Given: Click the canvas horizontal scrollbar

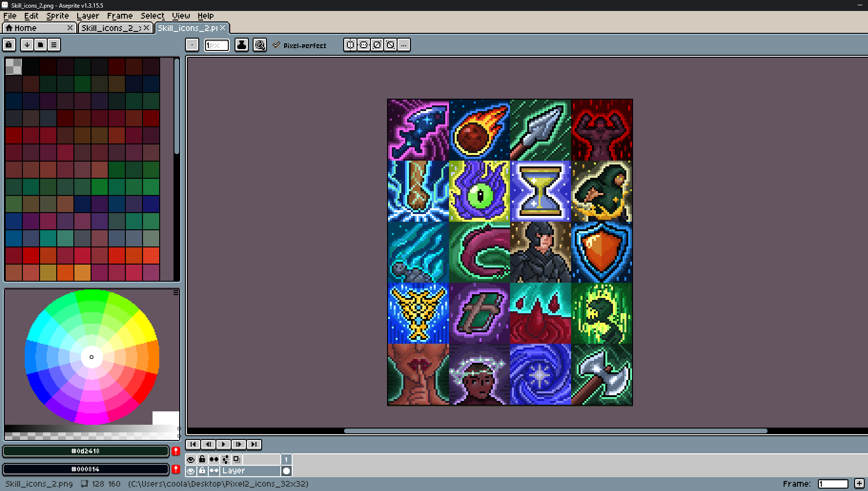Looking at the screenshot, I should (556, 431).
